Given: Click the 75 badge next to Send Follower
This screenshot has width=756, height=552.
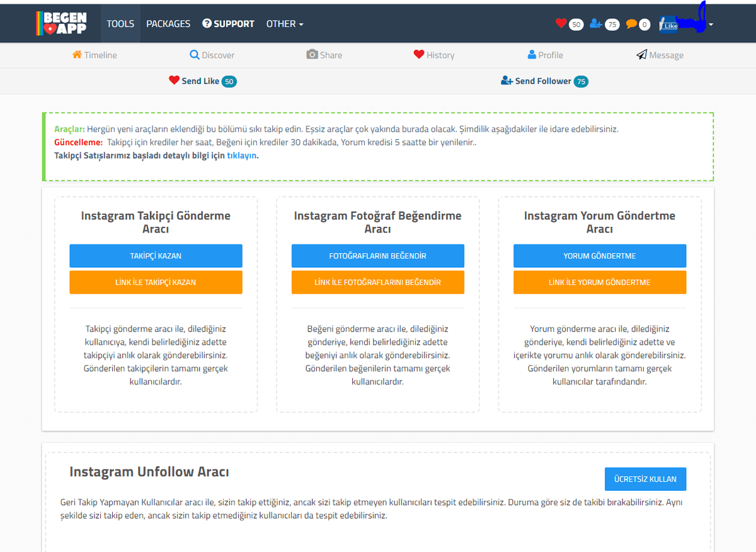Looking at the screenshot, I should [x=581, y=82].
